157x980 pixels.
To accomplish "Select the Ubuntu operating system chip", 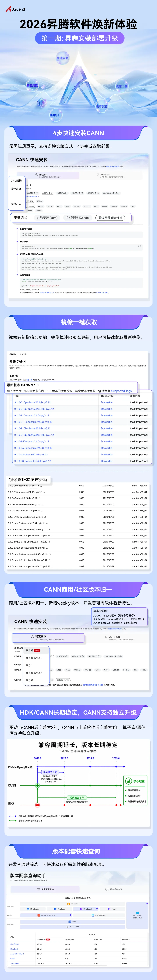I will [x=41, y=206].
